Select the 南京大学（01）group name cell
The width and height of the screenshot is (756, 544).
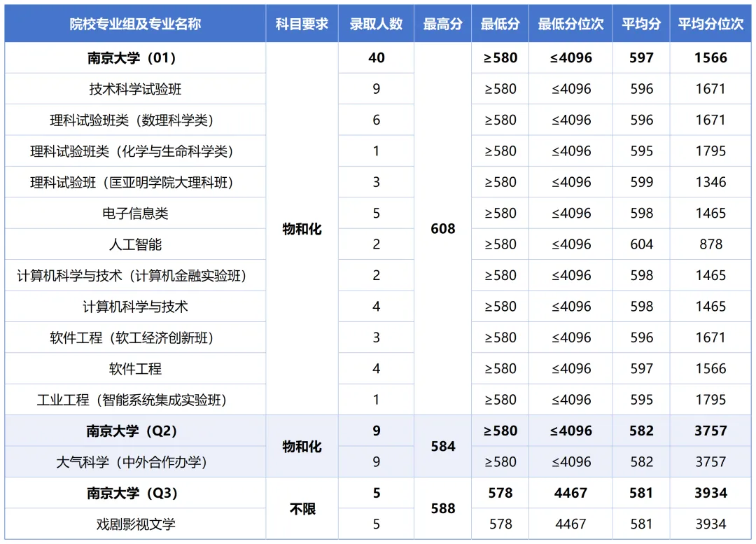point(135,58)
